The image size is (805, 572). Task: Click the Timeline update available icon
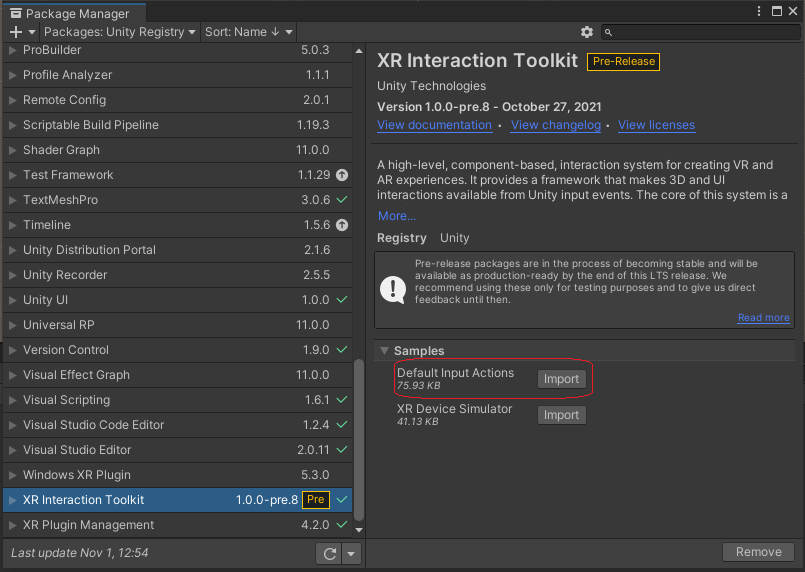click(342, 225)
